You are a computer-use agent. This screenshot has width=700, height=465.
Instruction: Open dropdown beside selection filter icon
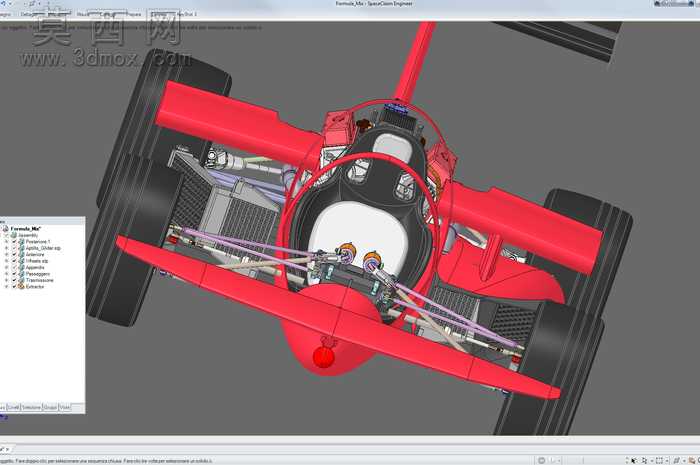(652, 461)
